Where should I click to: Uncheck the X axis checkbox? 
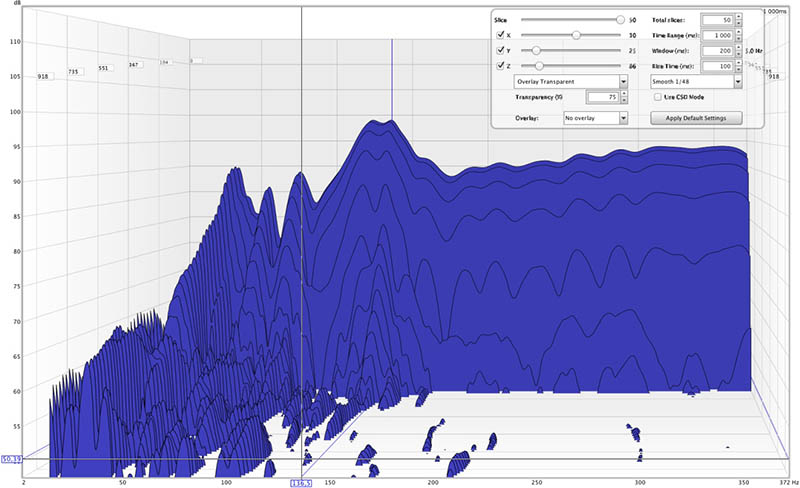tap(501, 35)
